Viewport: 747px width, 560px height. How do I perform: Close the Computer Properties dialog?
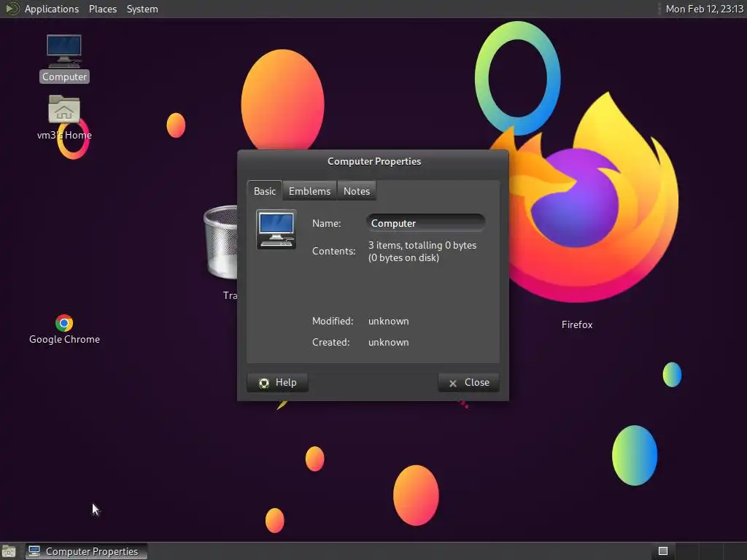(x=469, y=382)
